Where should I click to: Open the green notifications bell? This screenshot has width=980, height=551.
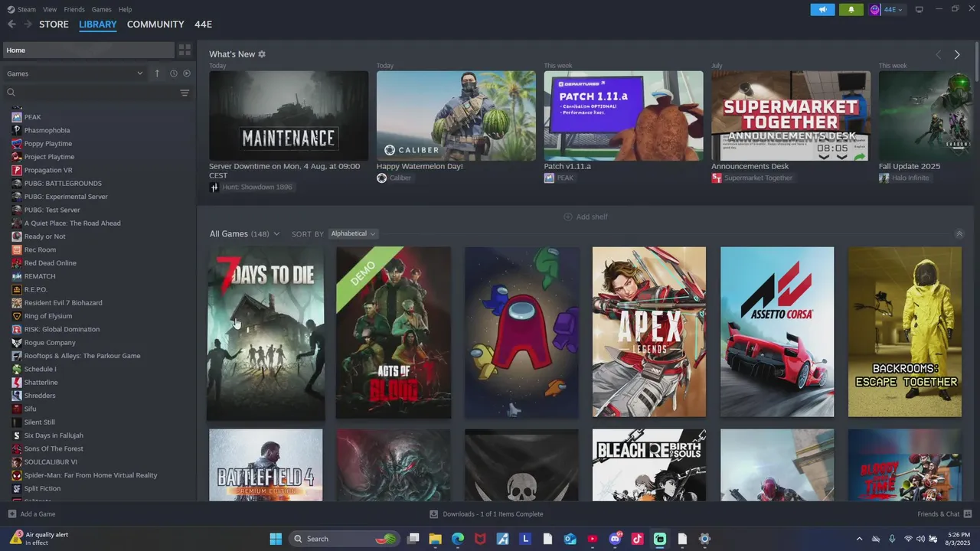click(851, 9)
